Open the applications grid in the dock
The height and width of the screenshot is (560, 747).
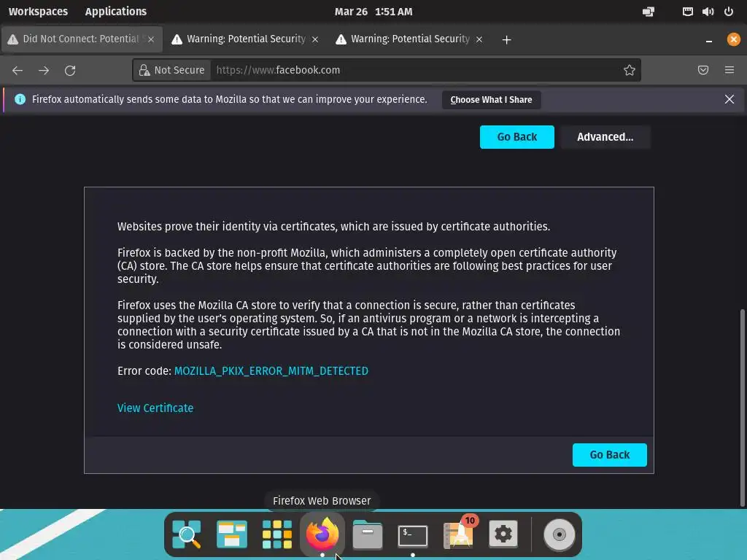(276, 534)
